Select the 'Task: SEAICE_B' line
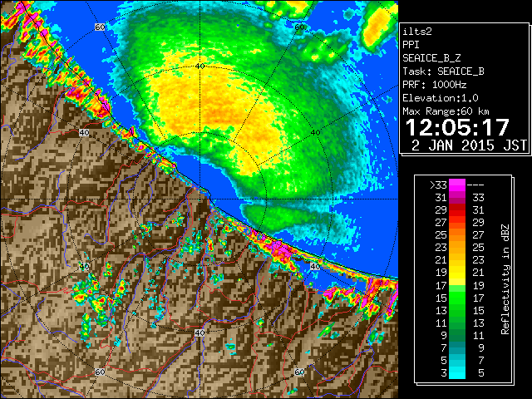532x399 pixels. point(443,71)
